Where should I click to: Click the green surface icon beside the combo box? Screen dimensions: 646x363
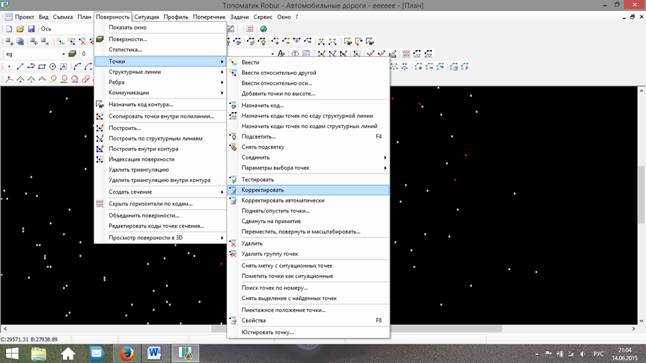point(72,54)
